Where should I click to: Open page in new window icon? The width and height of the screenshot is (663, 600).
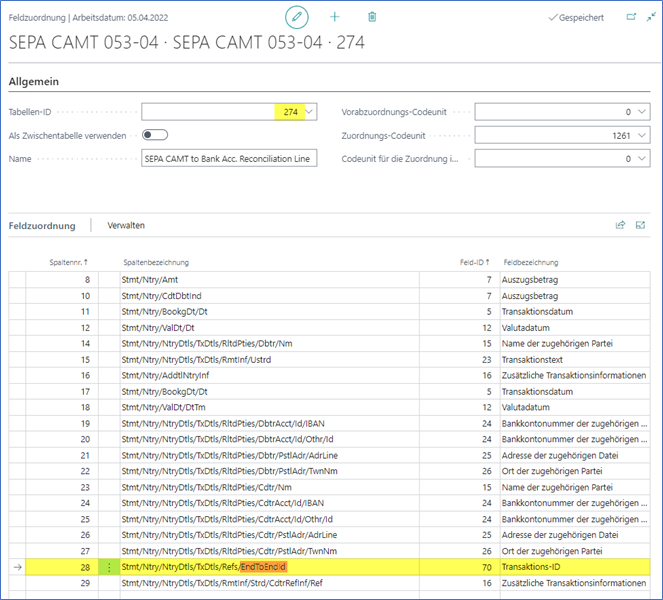tap(631, 17)
